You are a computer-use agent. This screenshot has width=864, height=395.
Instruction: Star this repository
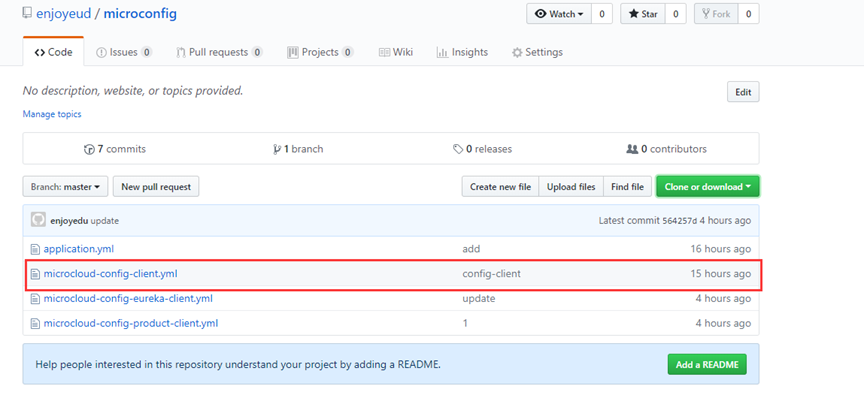pyautogui.click(x=642, y=14)
